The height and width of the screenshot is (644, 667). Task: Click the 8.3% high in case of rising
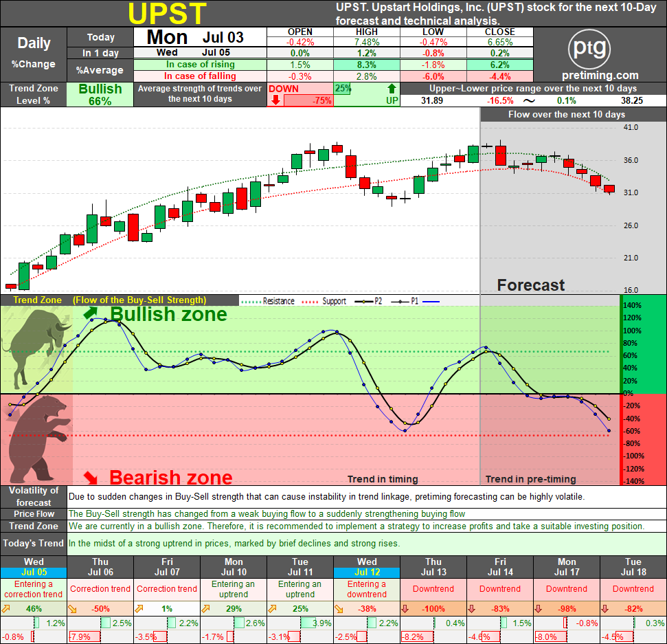click(367, 65)
